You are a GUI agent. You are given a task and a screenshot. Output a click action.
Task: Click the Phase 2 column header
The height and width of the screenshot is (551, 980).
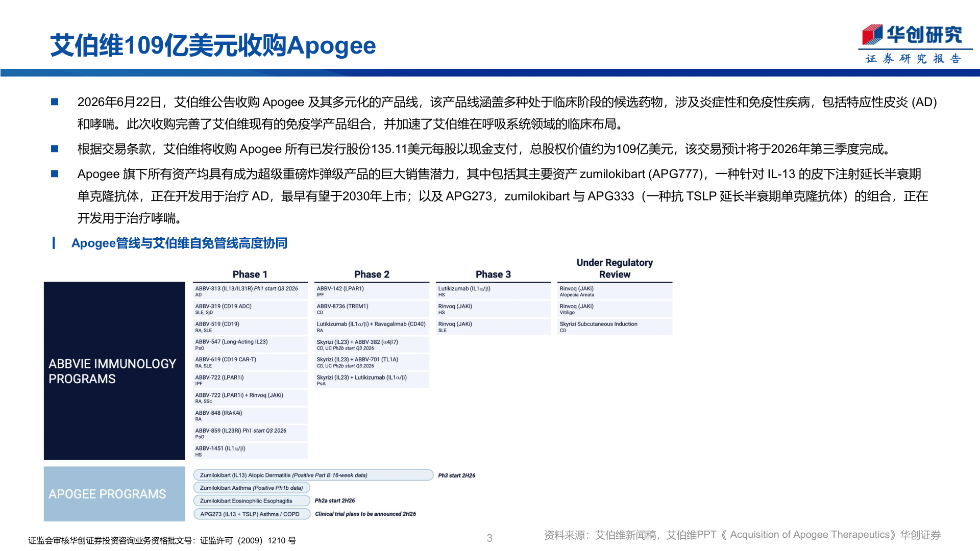pyautogui.click(x=372, y=274)
